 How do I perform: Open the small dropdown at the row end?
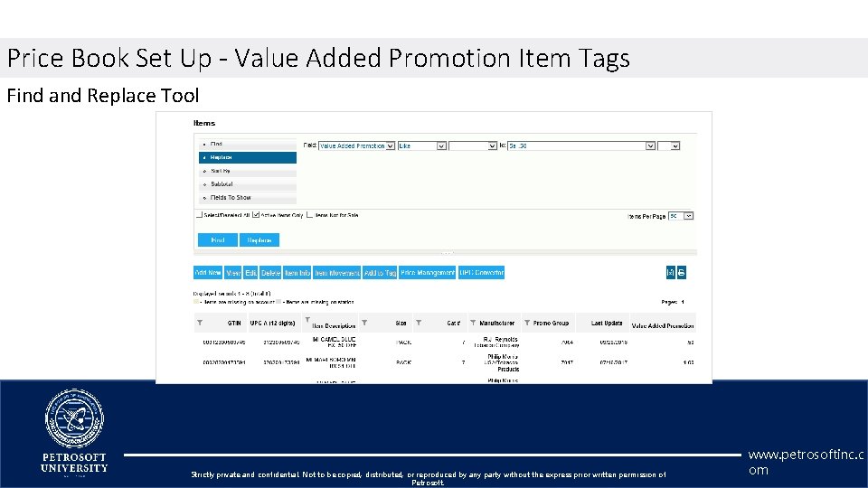(669, 146)
